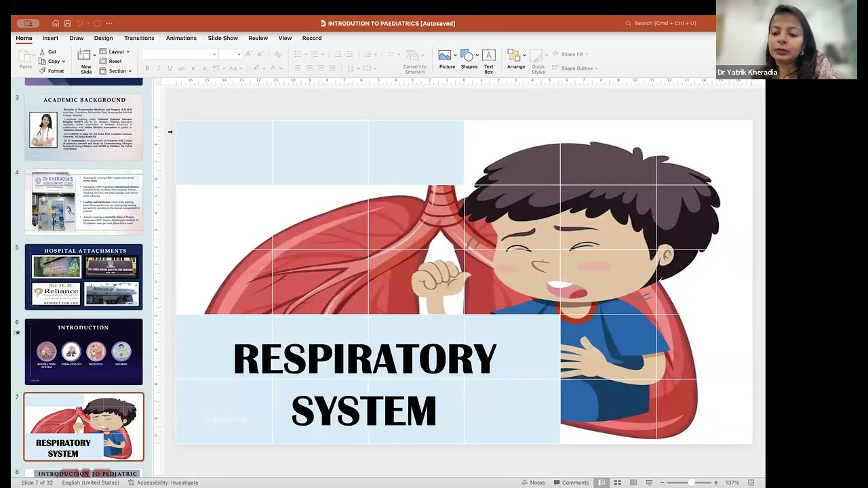Click Accessibility: Investigate in status bar

[x=163, y=483]
